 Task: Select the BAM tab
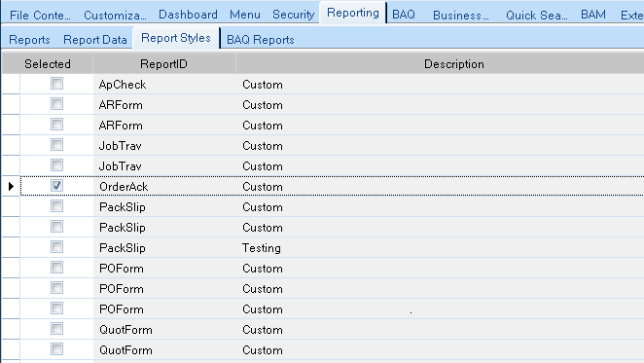[x=593, y=15]
